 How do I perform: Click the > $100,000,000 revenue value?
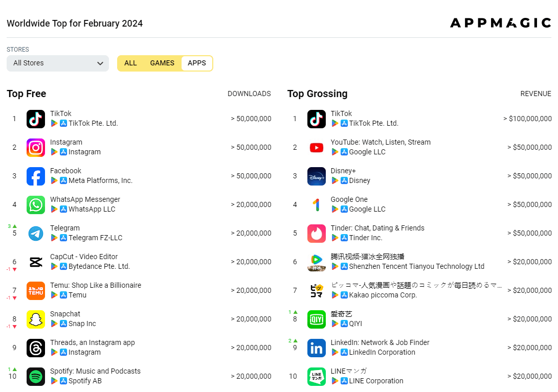pos(527,119)
